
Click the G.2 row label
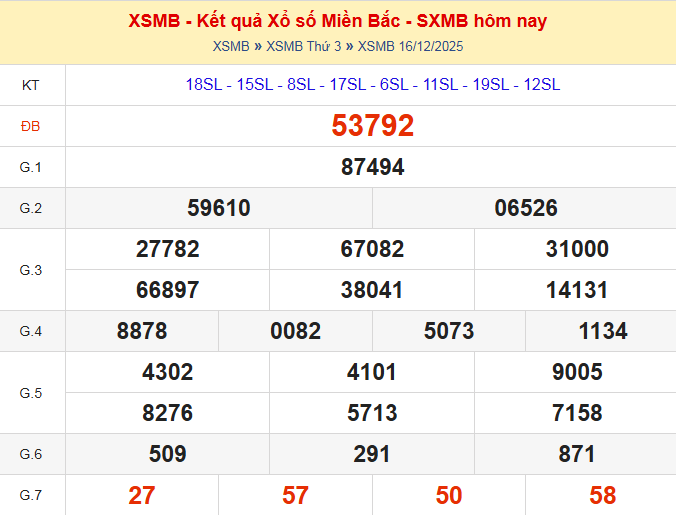[x=31, y=208]
